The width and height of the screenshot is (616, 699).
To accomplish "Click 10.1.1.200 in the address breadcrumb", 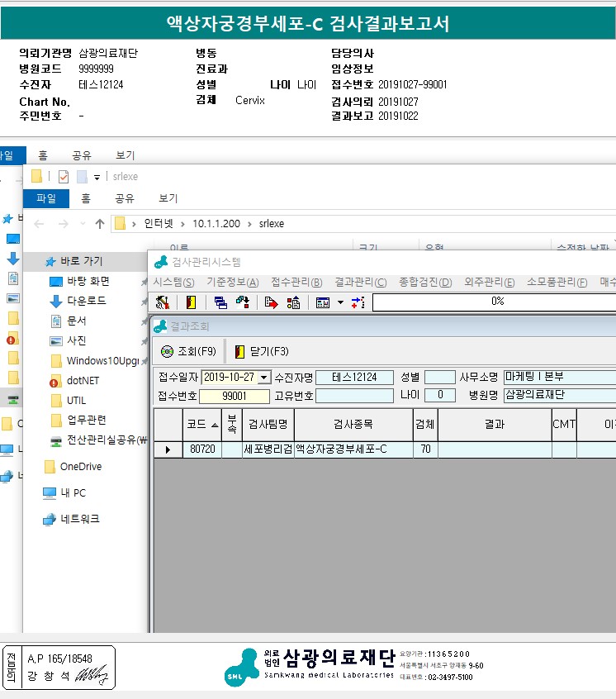I will click(216, 224).
